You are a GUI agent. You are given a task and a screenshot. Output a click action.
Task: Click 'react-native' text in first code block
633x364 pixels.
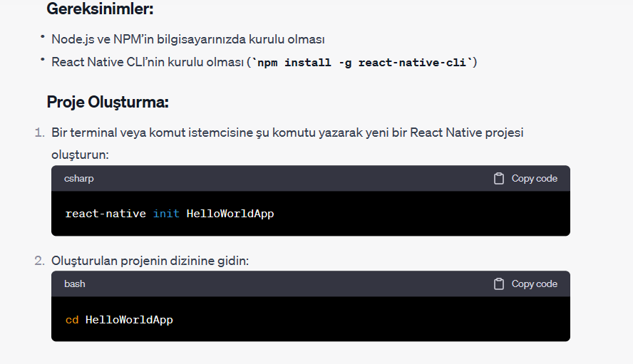[x=105, y=214]
